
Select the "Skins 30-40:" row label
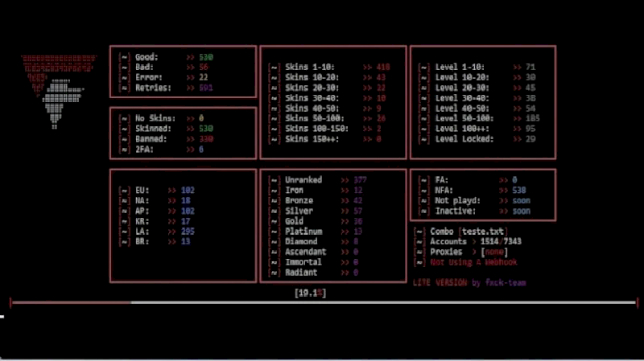click(312, 98)
